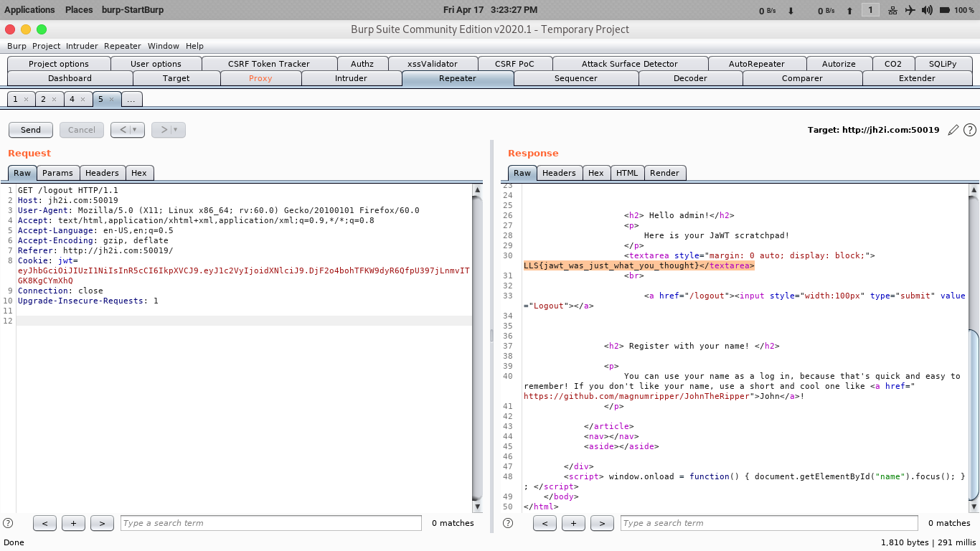Switch to the Render tab in Response
The width and height of the screenshot is (980, 551).
[x=664, y=172]
